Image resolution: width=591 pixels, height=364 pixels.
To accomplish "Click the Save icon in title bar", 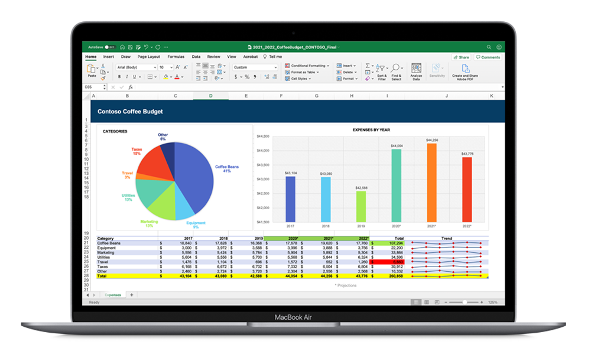I will tap(130, 47).
